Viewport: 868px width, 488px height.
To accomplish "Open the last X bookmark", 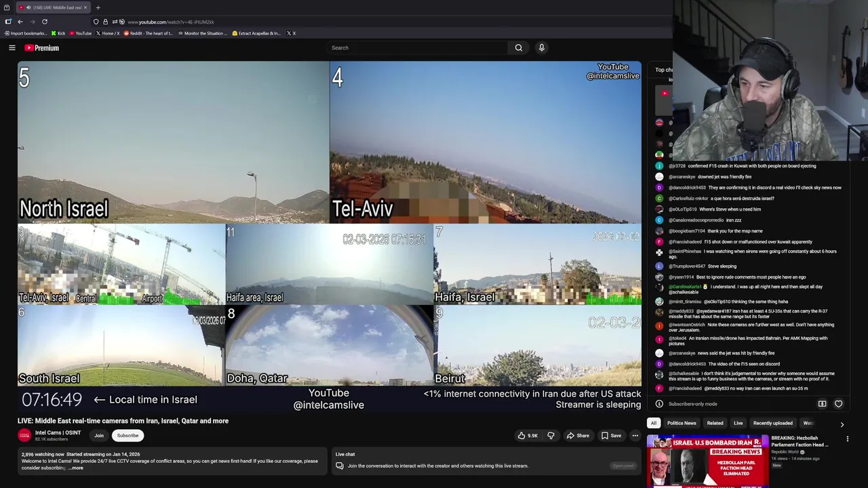I will 291,33.
